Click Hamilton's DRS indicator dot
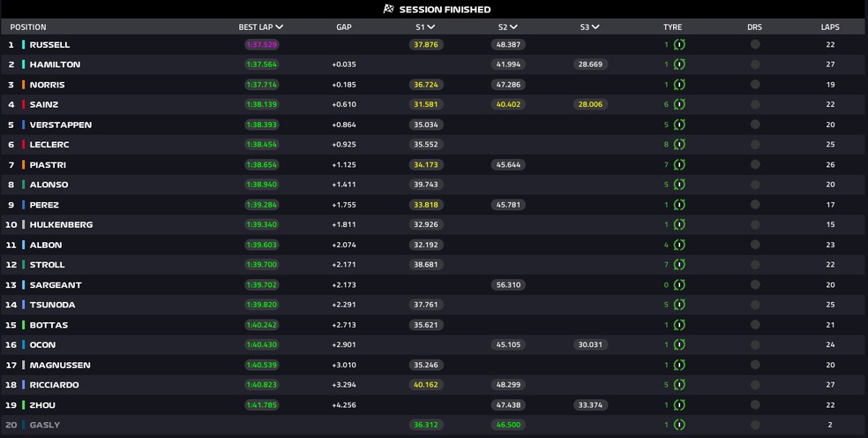 (x=755, y=64)
